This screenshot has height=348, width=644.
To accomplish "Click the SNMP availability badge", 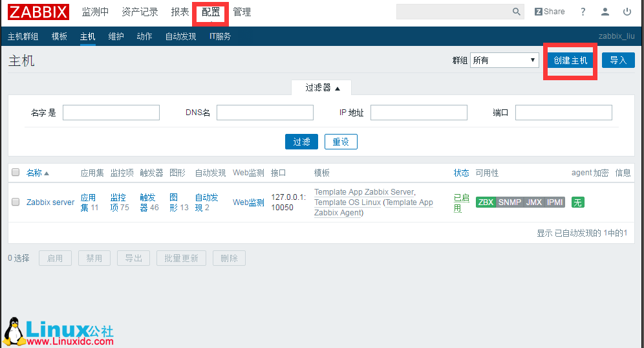I will tap(510, 202).
